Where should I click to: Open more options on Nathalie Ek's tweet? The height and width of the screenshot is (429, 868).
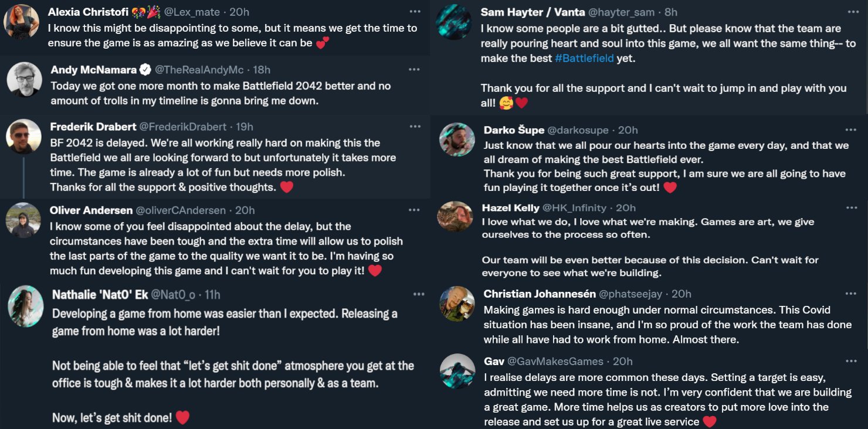click(418, 294)
